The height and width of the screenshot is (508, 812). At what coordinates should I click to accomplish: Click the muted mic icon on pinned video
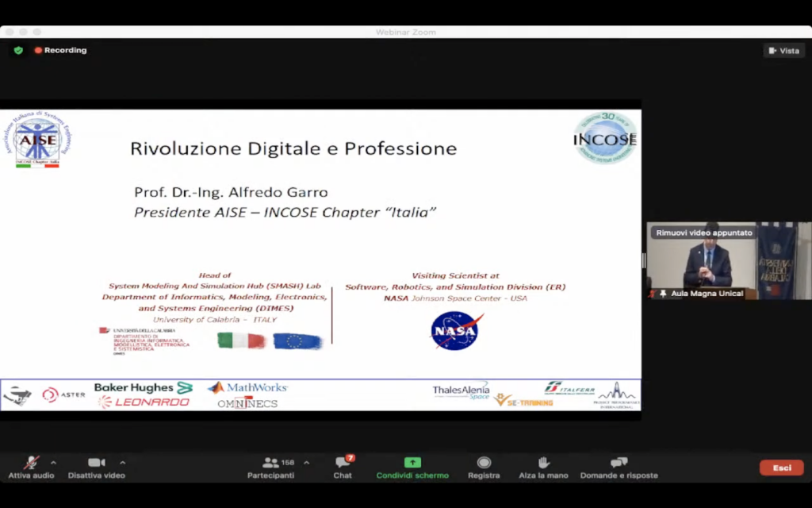[652, 294]
